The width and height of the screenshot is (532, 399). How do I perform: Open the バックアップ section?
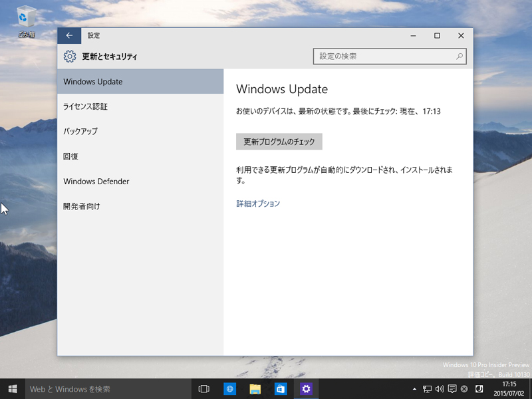pos(140,131)
